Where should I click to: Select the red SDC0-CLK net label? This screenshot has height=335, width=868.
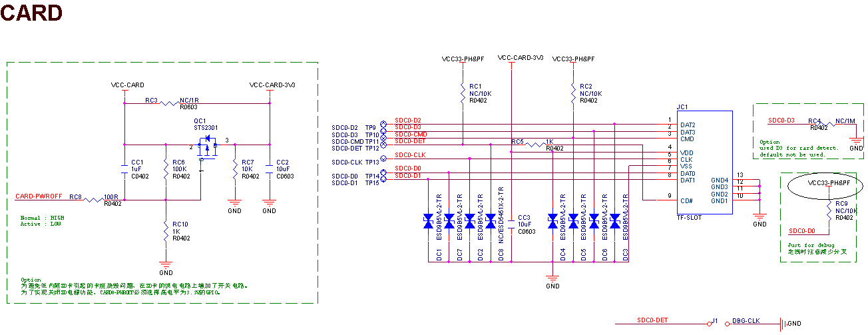410,155
